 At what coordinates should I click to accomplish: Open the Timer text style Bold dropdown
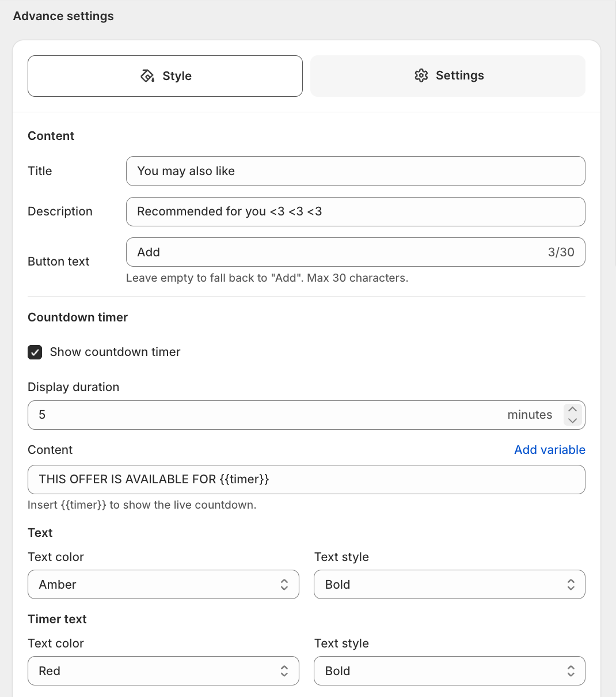pos(450,671)
